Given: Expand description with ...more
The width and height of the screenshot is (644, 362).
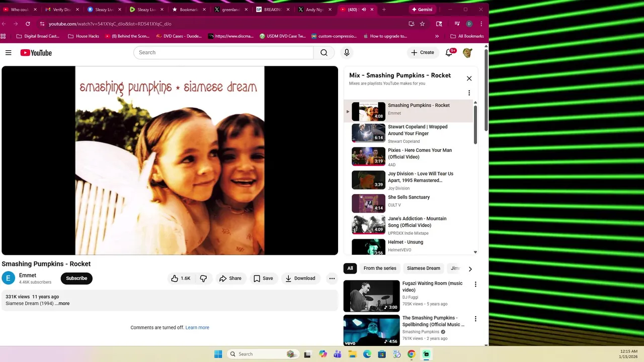Looking at the screenshot, I should (x=62, y=304).
